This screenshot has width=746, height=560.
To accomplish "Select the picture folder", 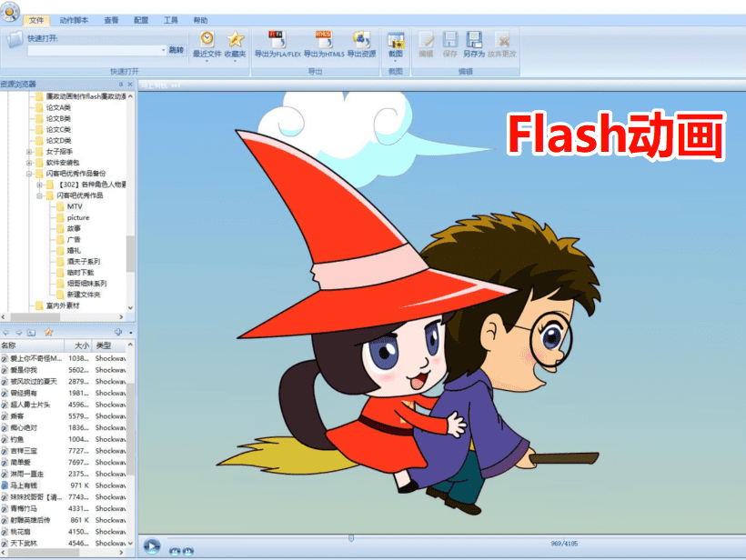I will coord(78,217).
